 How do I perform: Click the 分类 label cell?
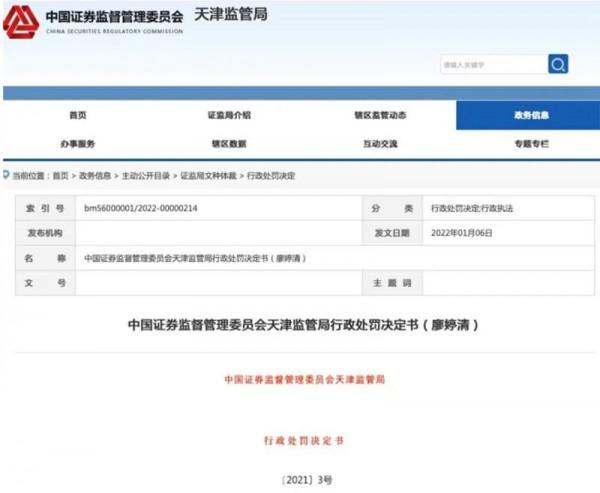[392, 208]
